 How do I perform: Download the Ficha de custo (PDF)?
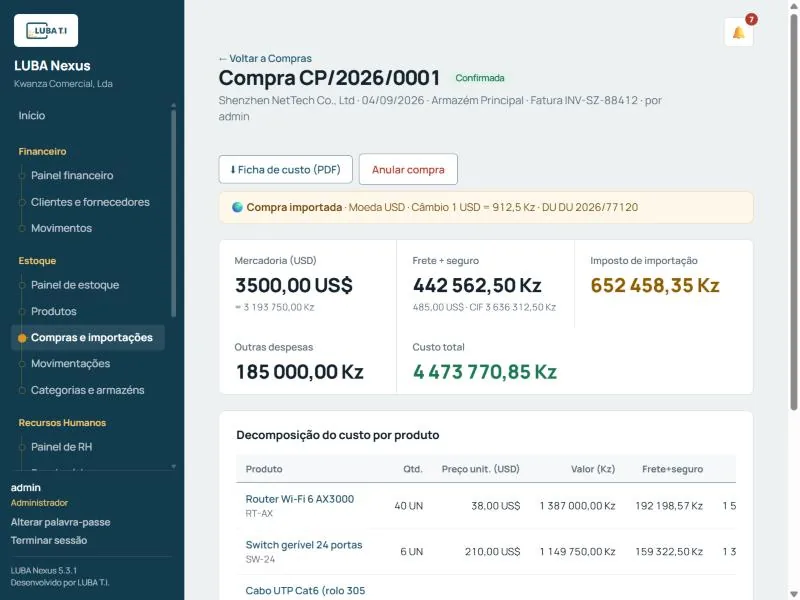286,169
